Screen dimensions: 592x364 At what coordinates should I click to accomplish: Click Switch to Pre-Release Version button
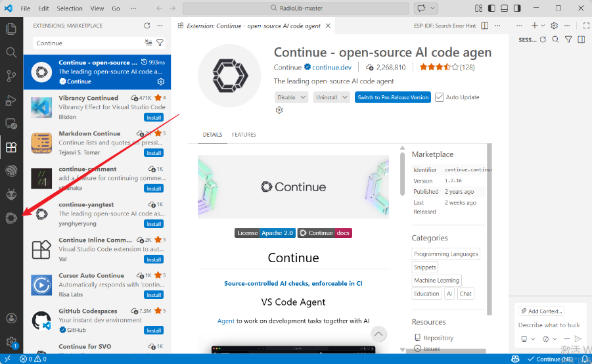tap(393, 97)
